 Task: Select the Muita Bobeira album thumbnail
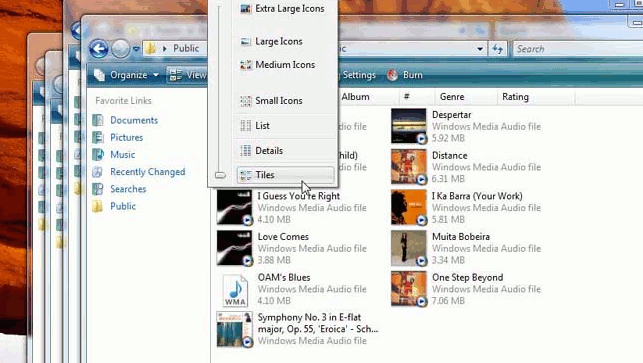coord(408,248)
